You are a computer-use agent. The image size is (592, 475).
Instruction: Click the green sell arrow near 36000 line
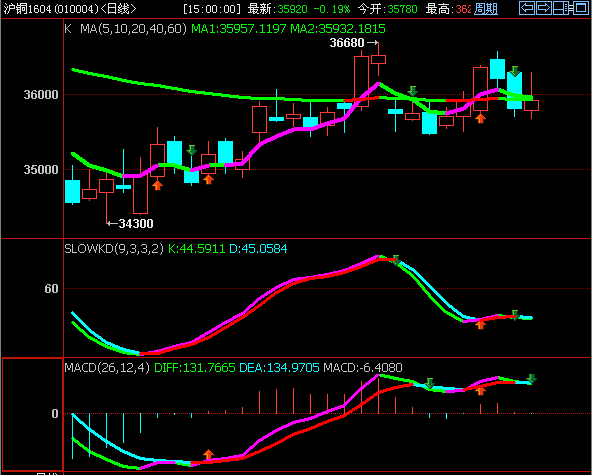point(413,91)
